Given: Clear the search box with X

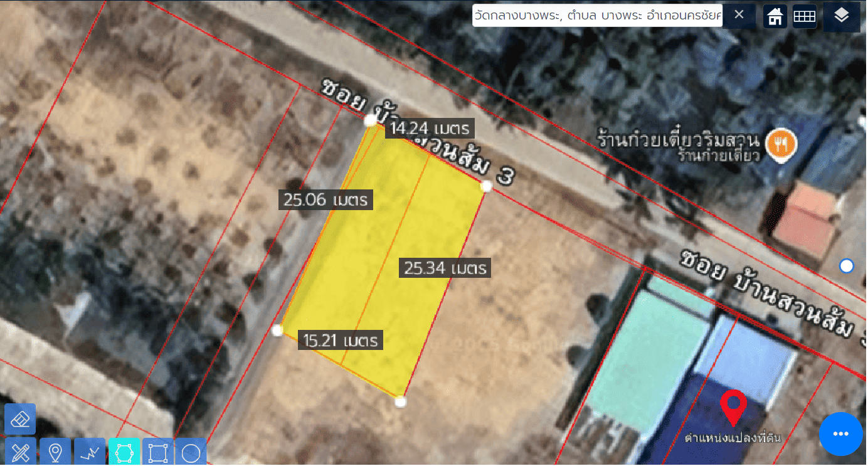Looking at the screenshot, I should 739,15.
